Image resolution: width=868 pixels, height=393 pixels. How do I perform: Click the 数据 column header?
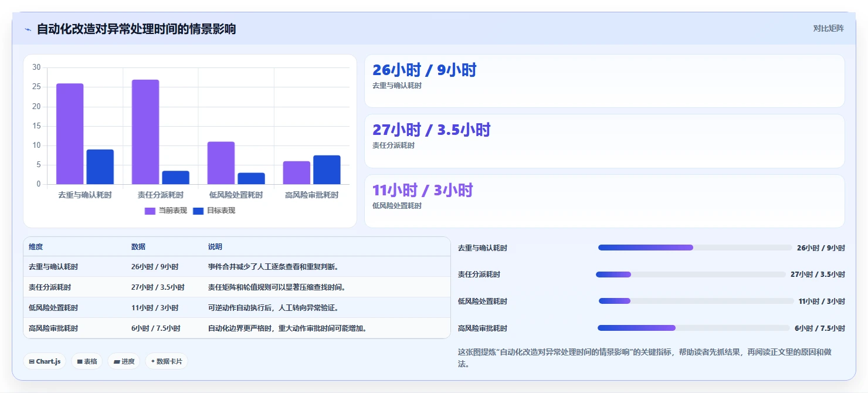click(x=138, y=247)
